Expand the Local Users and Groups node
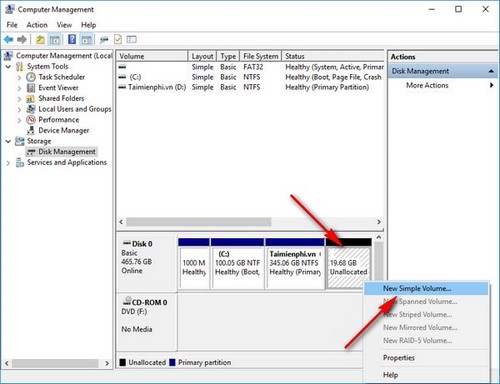The width and height of the screenshot is (500, 384). 19,109
